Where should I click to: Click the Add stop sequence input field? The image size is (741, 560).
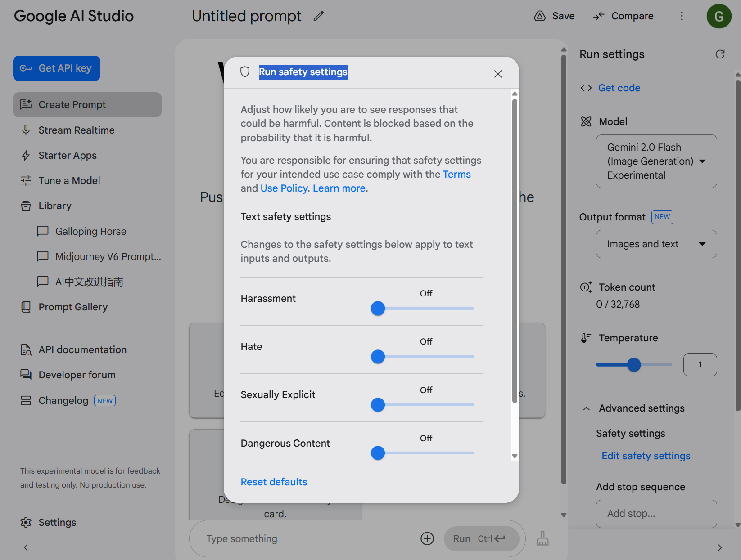(656, 514)
